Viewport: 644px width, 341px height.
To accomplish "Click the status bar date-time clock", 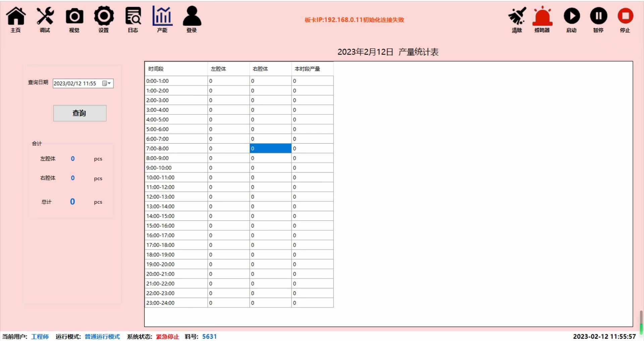I will pos(604,336).
